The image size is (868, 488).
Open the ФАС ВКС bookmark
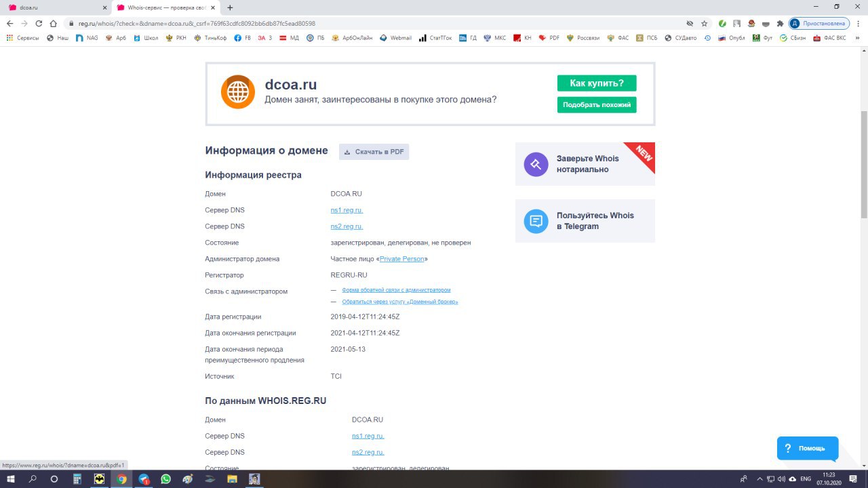click(x=830, y=38)
